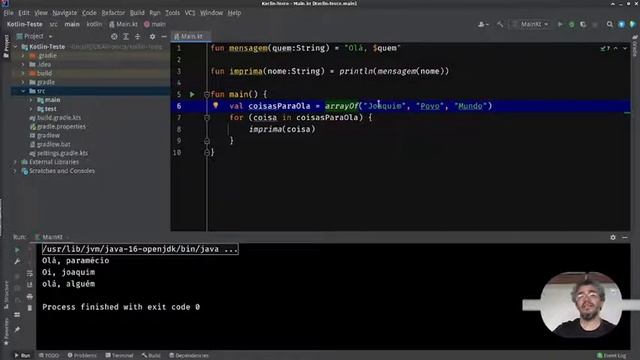Click the print icon in Run panel
640x360 pixels.
click(x=30, y=296)
